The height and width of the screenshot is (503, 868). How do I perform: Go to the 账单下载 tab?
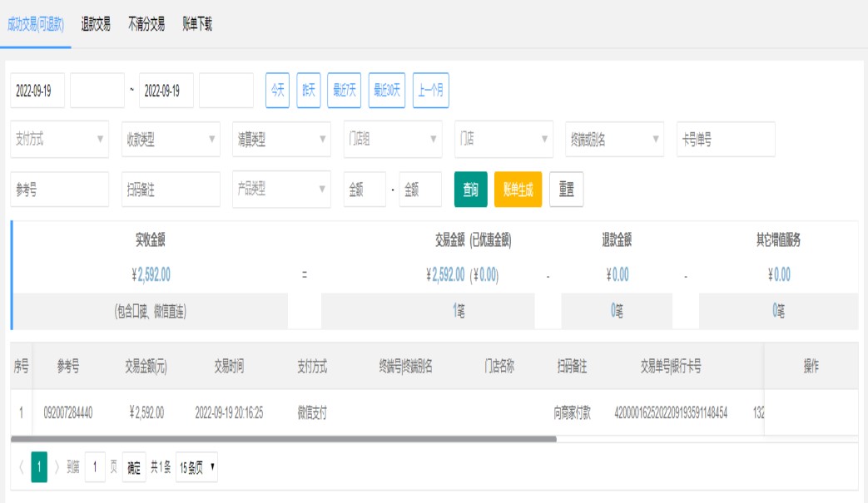[197, 24]
